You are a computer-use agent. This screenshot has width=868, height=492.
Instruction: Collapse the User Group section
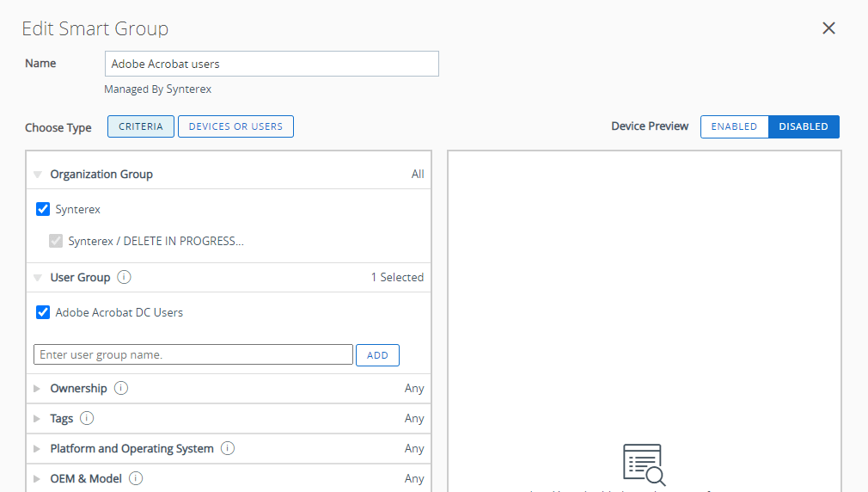[x=37, y=277]
